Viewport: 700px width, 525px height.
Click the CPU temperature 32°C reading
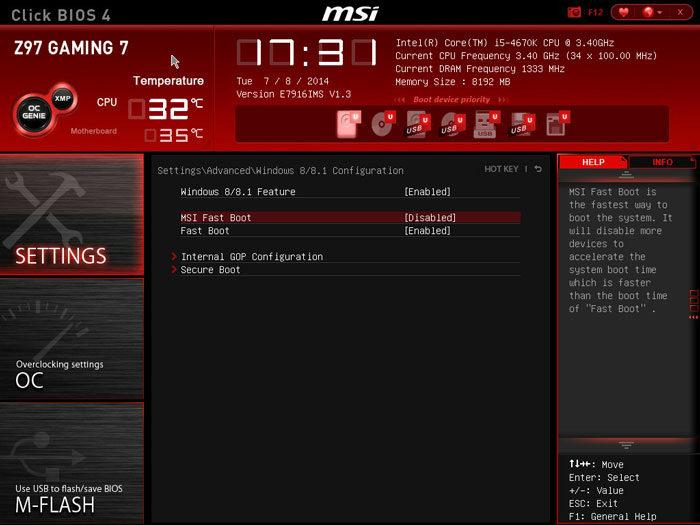click(166, 108)
